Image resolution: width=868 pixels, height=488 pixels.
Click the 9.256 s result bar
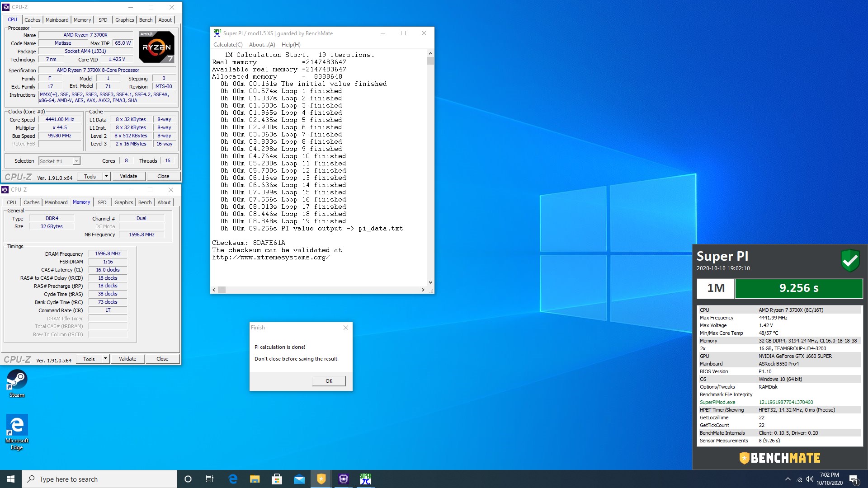point(799,288)
